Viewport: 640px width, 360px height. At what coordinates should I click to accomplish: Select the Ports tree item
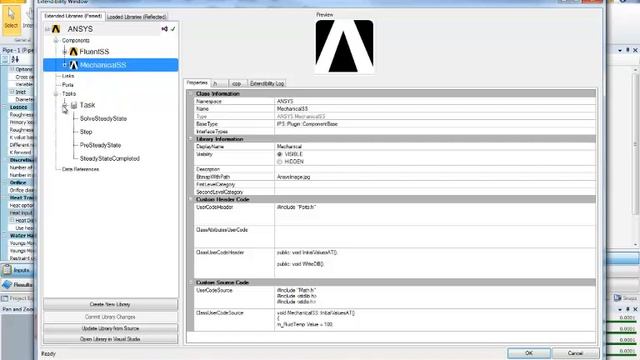click(x=68, y=85)
